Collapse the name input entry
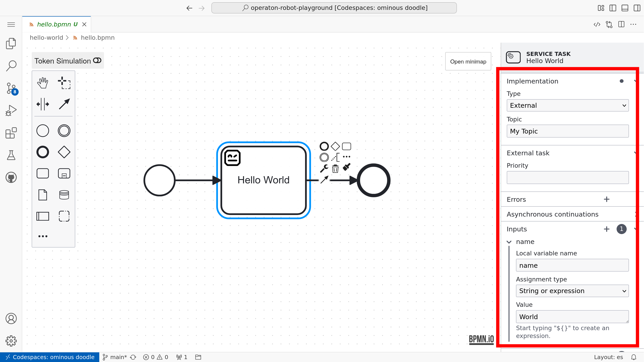The image size is (644, 362). (509, 242)
